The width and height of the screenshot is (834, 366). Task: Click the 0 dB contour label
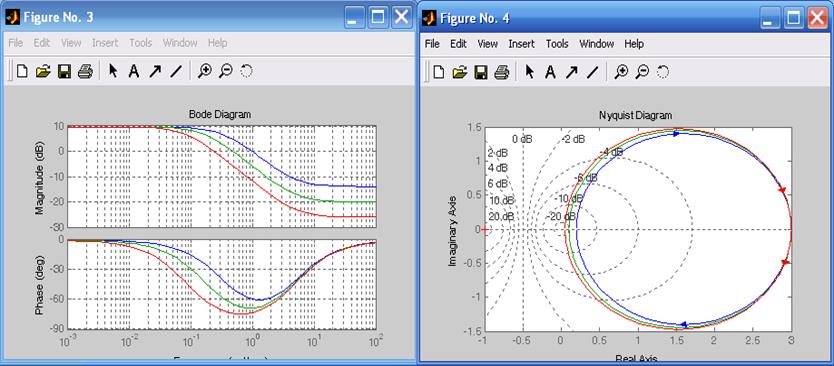pos(522,139)
